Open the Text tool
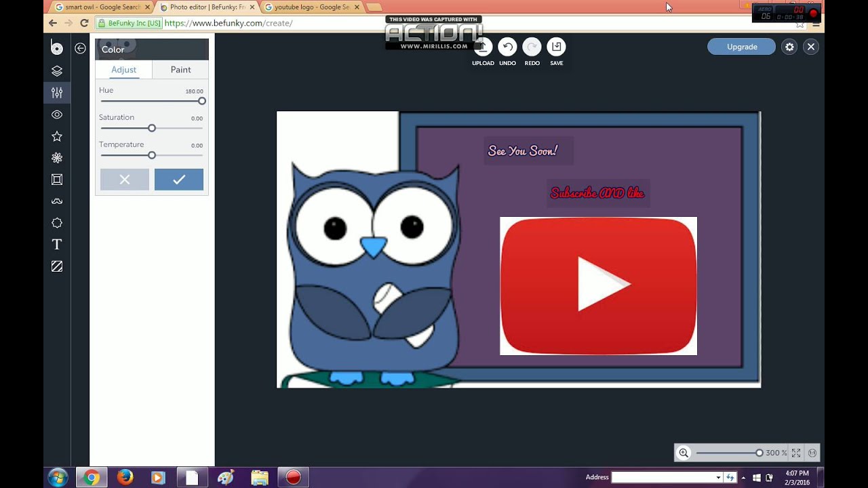 (57, 245)
